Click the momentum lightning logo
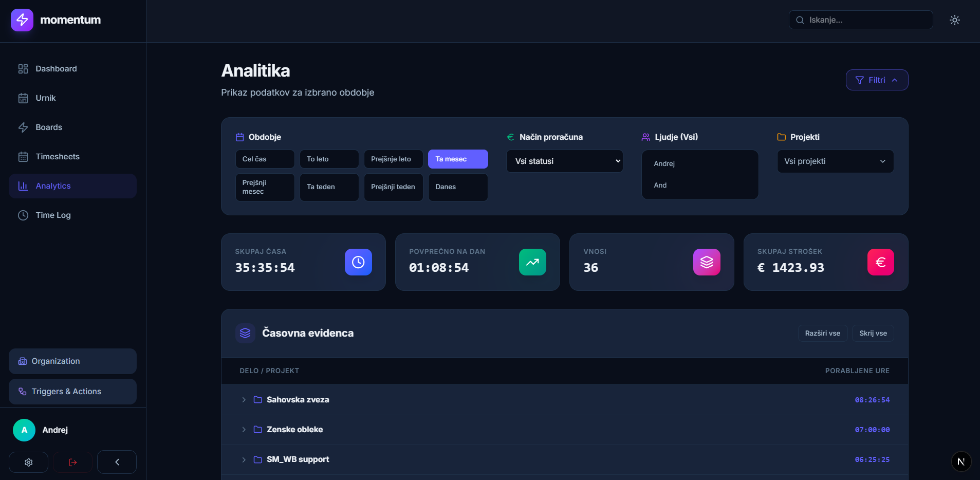980x480 pixels. pos(22,20)
